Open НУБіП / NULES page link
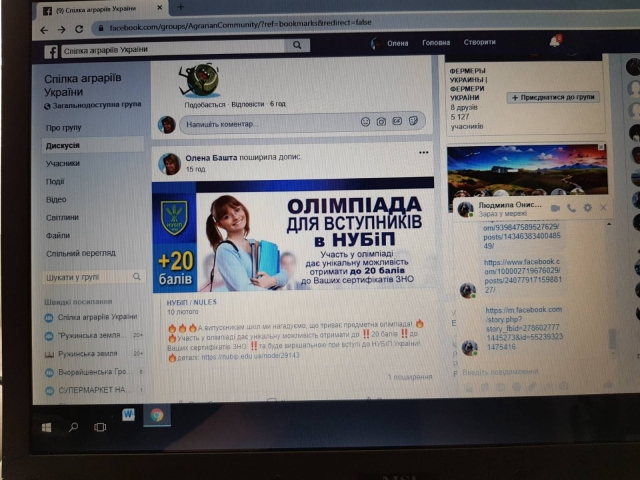640x480 pixels. pyautogui.click(x=191, y=302)
